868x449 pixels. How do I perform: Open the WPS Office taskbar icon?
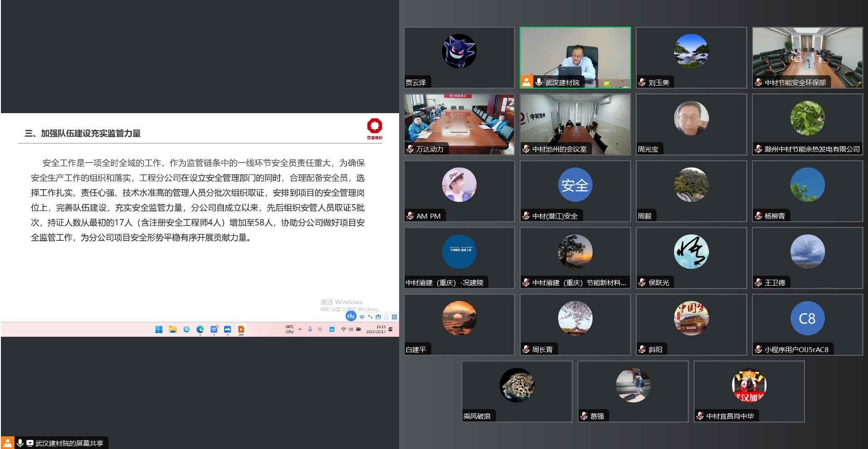tap(214, 330)
